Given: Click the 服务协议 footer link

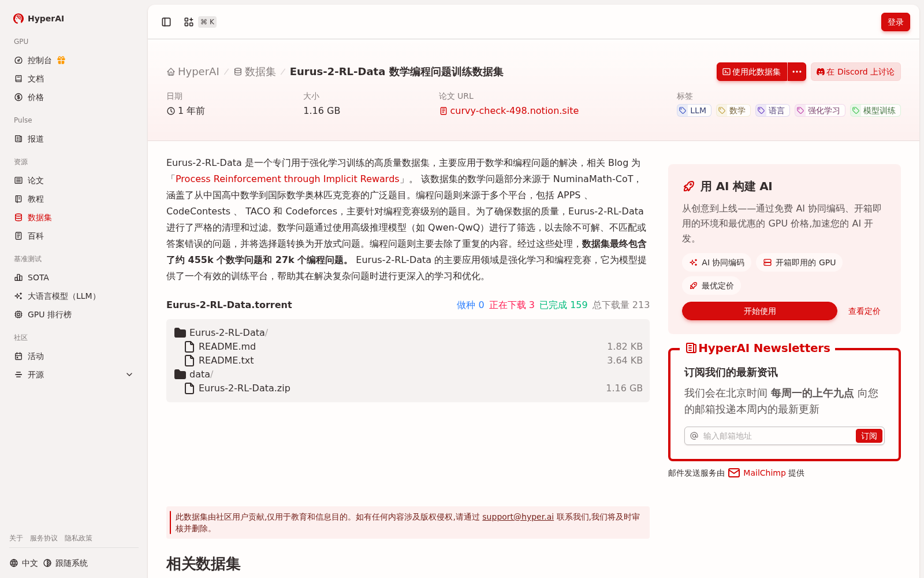Looking at the screenshot, I should coord(44,538).
